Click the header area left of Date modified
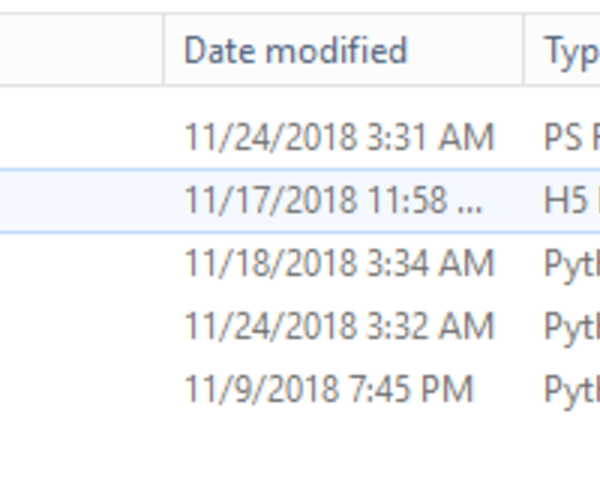 click(x=80, y=50)
